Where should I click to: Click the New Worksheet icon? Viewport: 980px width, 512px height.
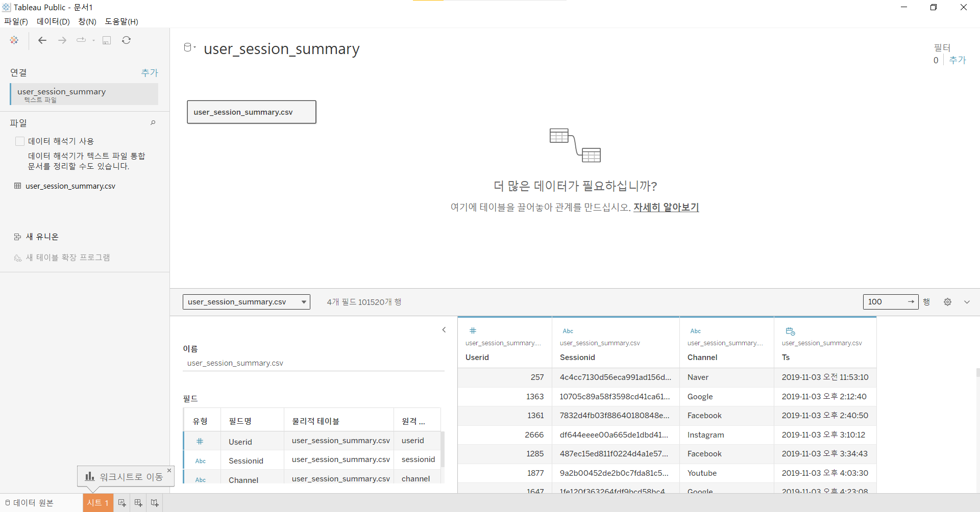point(122,503)
